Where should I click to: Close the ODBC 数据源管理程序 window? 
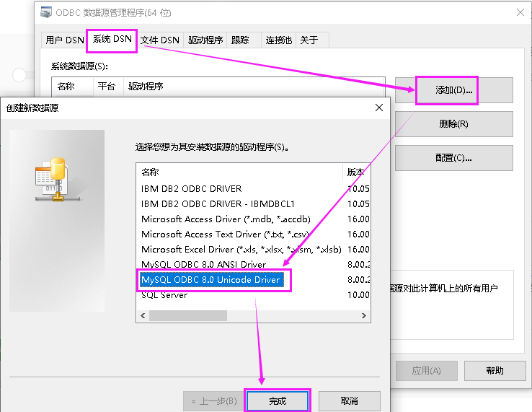[520, 12]
